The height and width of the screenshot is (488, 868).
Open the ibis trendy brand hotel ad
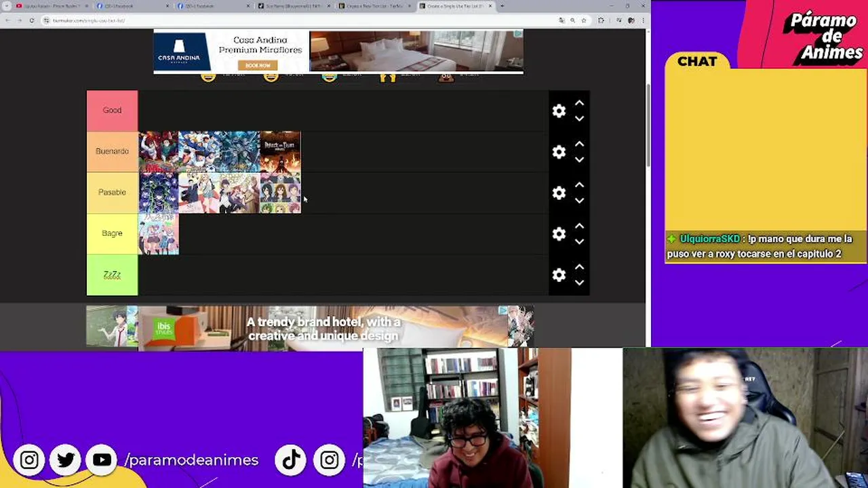(x=323, y=327)
